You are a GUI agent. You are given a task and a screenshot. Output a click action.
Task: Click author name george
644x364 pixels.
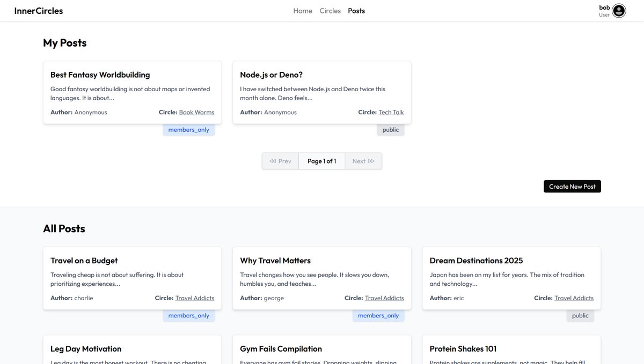[274, 298]
